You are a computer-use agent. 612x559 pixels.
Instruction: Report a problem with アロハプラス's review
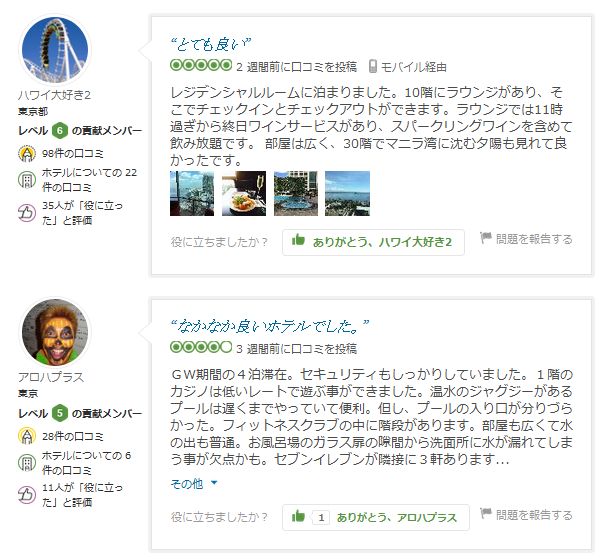tap(526, 514)
